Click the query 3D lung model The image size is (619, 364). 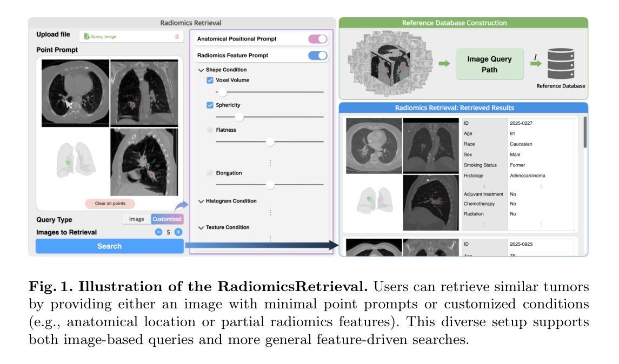(x=75, y=159)
